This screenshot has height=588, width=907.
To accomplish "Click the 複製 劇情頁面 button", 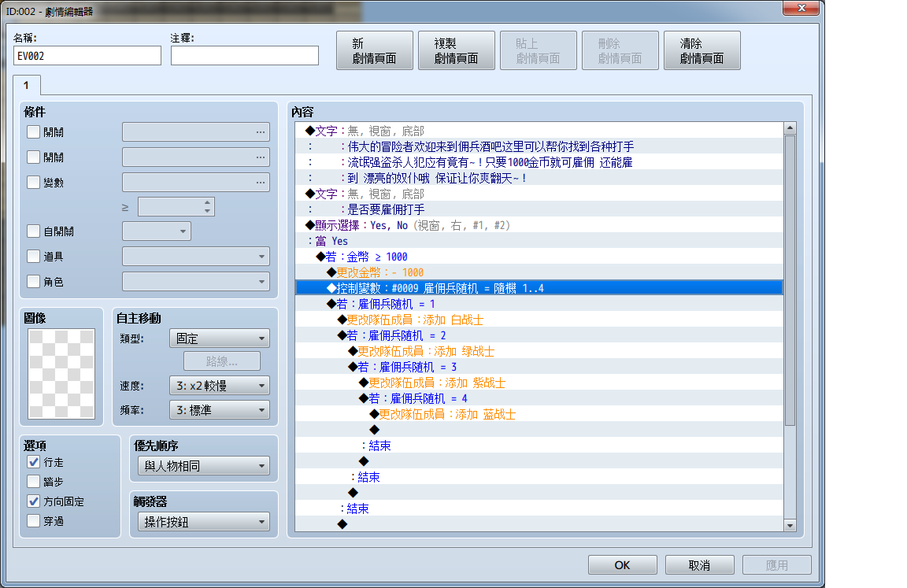I will (x=457, y=50).
